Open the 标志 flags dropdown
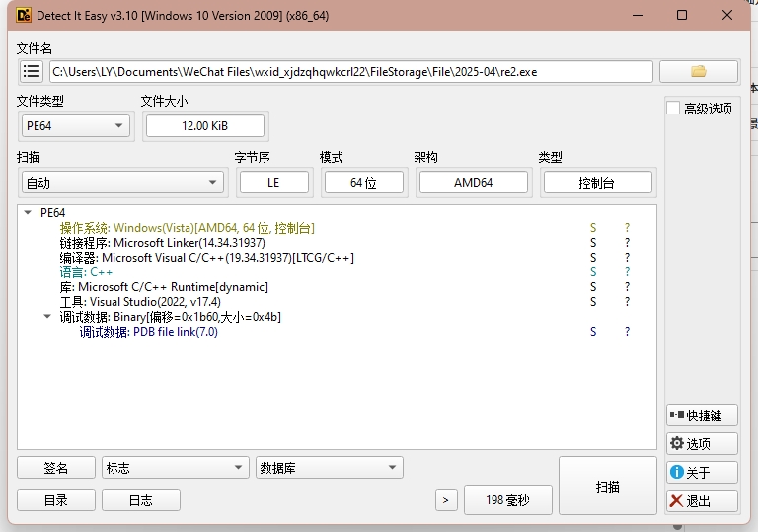The height and width of the screenshot is (532, 758). coord(176,468)
